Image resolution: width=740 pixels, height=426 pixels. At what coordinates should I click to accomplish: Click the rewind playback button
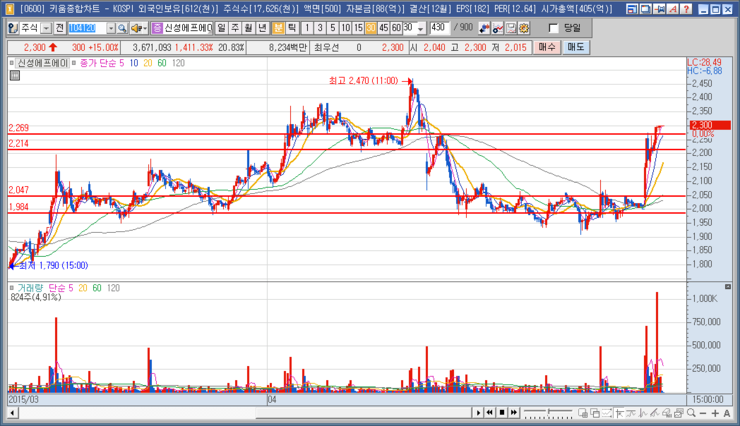pyautogui.click(x=490, y=413)
